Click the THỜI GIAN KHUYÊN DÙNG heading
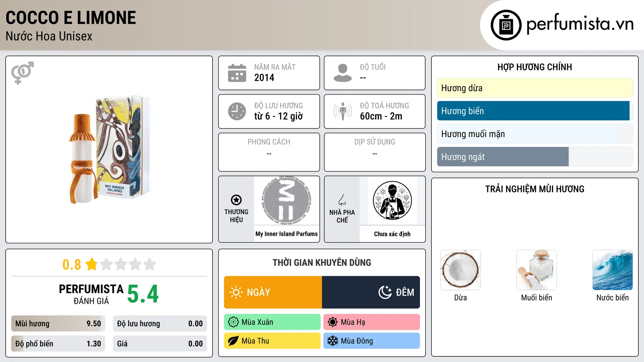Screen dimensions: 644x362 pyautogui.click(x=322, y=262)
